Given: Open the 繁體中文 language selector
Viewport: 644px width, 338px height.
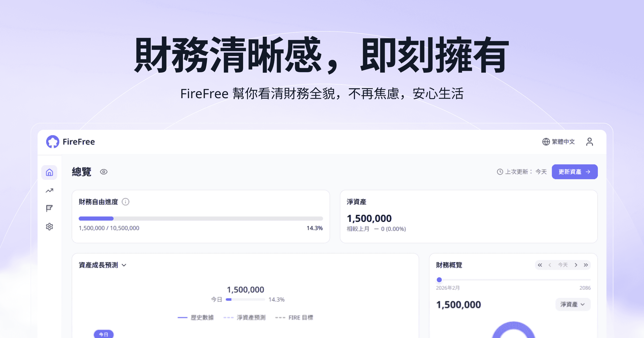Looking at the screenshot, I should coord(558,142).
